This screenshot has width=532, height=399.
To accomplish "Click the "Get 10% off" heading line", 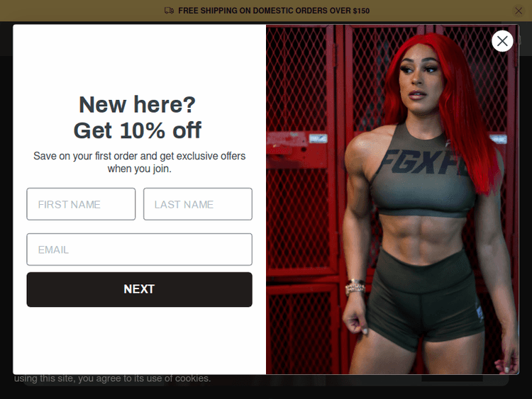I will [138, 130].
